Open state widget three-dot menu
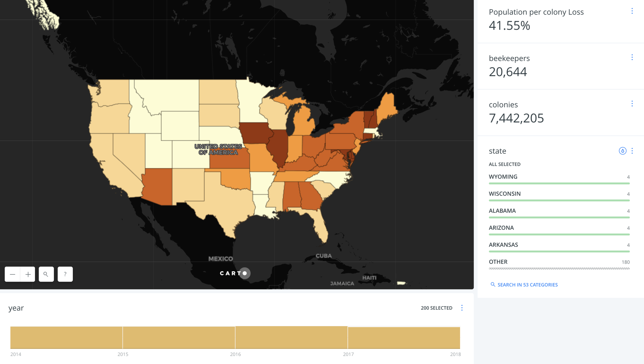 click(x=632, y=151)
